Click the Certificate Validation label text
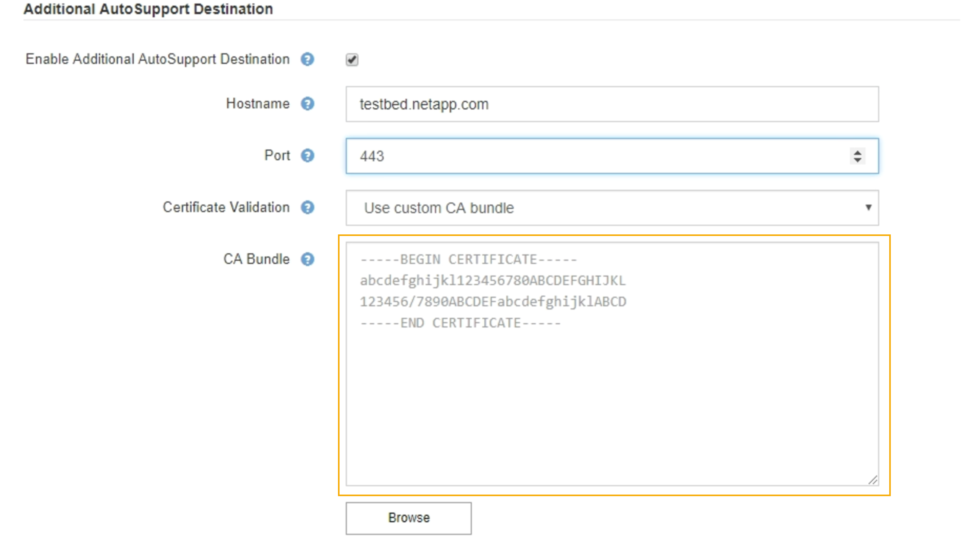This screenshot has height=537, width=980. pyautogui.click(x=226, y=207)
